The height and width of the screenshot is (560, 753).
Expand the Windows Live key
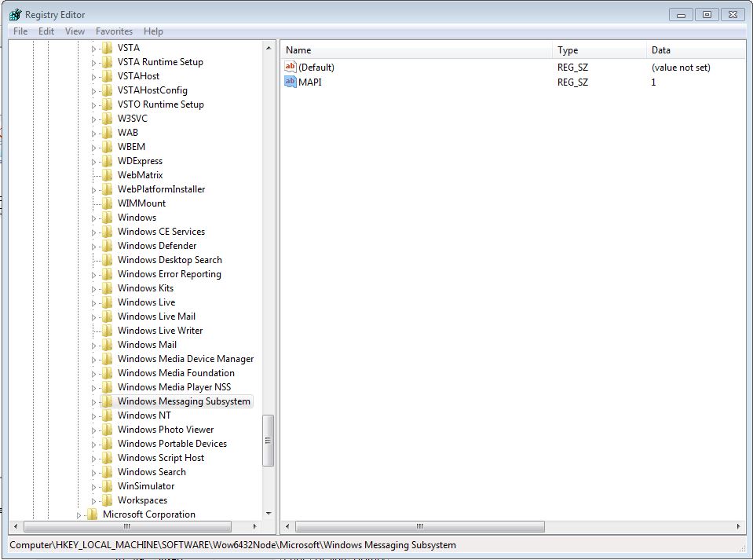[93, 303]
